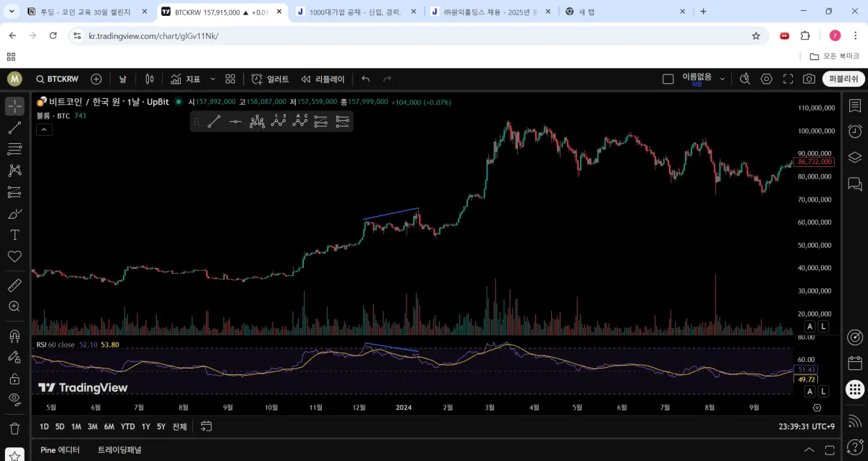This screenshot has width=868, height=461.
Task: Select the ruler measure tool
Action: pyautogui.click(x=14, y=285)
